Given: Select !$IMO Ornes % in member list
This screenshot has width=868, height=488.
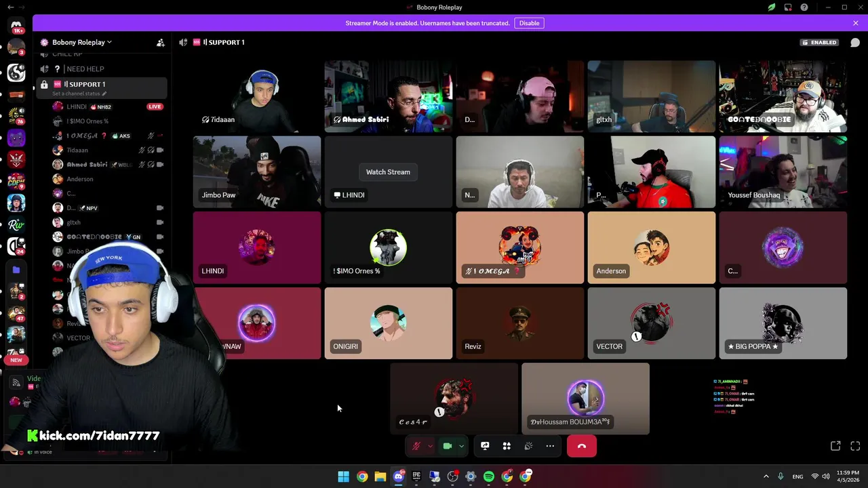Looking at the screenshot, I should (x=108, y=121).
